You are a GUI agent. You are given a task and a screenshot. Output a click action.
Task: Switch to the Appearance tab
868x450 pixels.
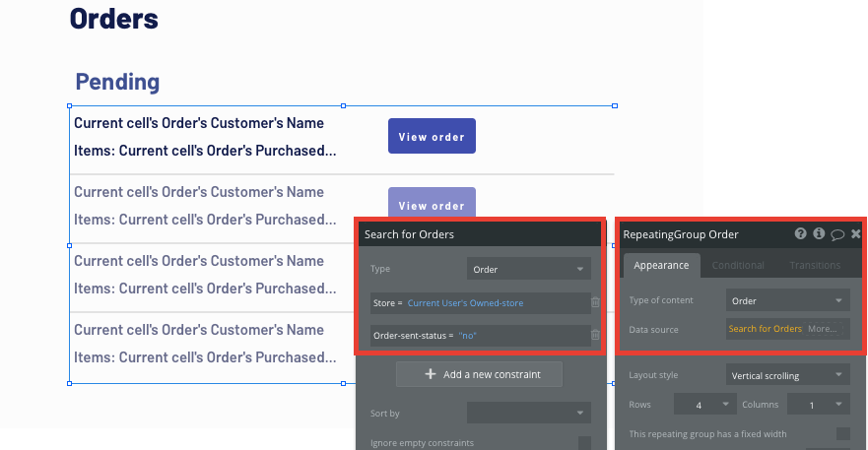pyautogui.click(x=661, y=266)
